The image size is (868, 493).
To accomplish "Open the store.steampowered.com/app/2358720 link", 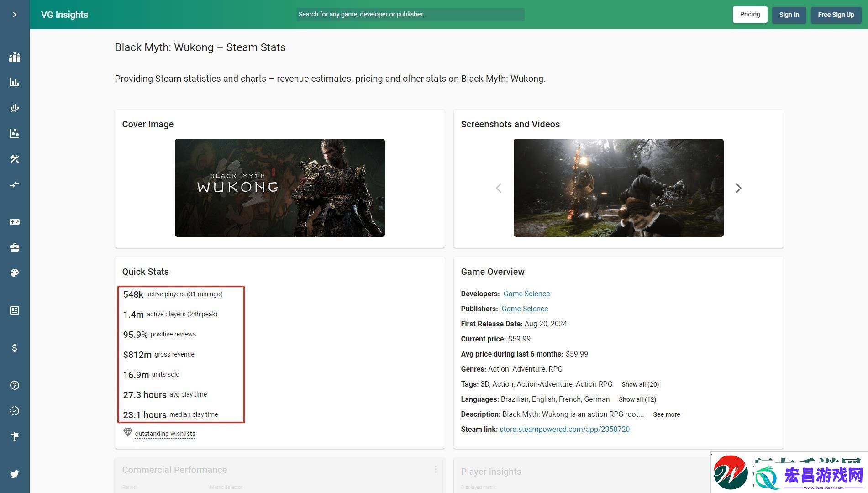I will pos(564,429).
